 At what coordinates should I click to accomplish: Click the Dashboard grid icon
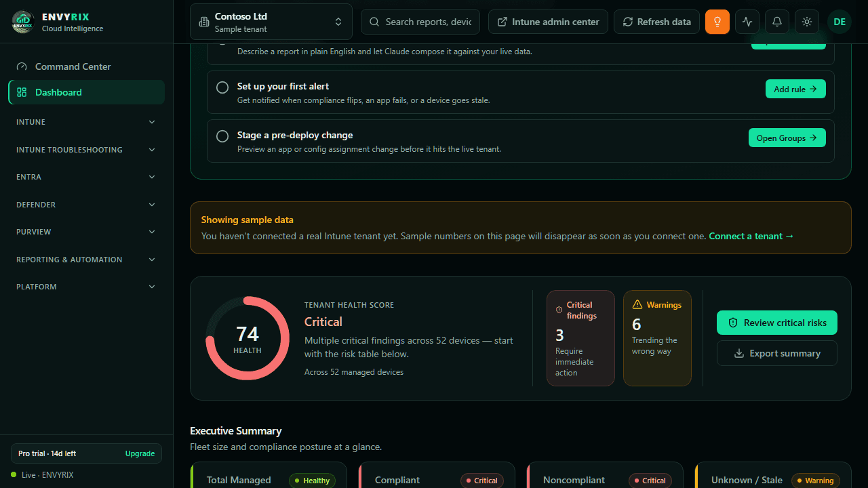click(22, 92)
